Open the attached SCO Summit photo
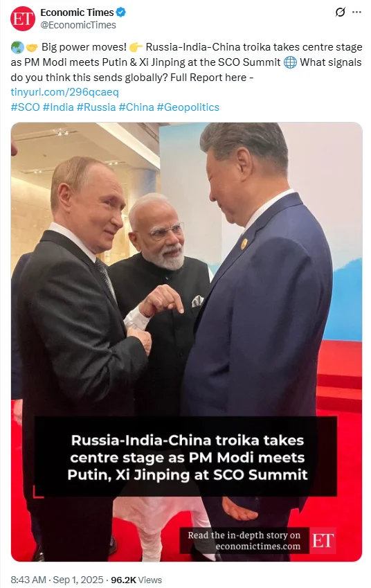371x588 pixels. 187,341
